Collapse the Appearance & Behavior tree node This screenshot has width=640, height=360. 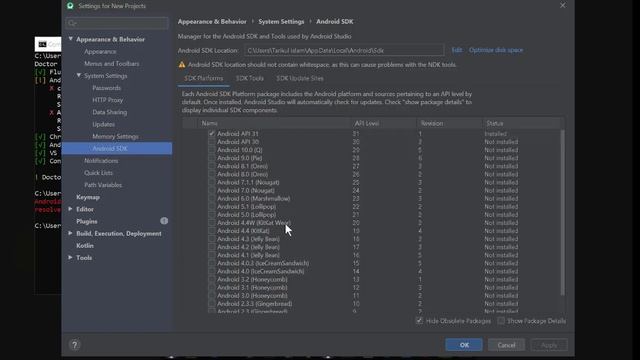71,39
